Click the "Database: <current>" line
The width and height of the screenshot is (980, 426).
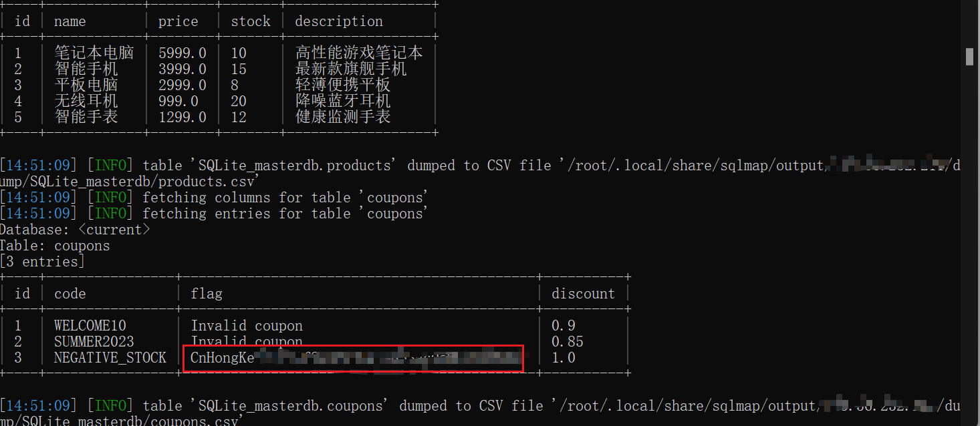(x=75, y=230)
